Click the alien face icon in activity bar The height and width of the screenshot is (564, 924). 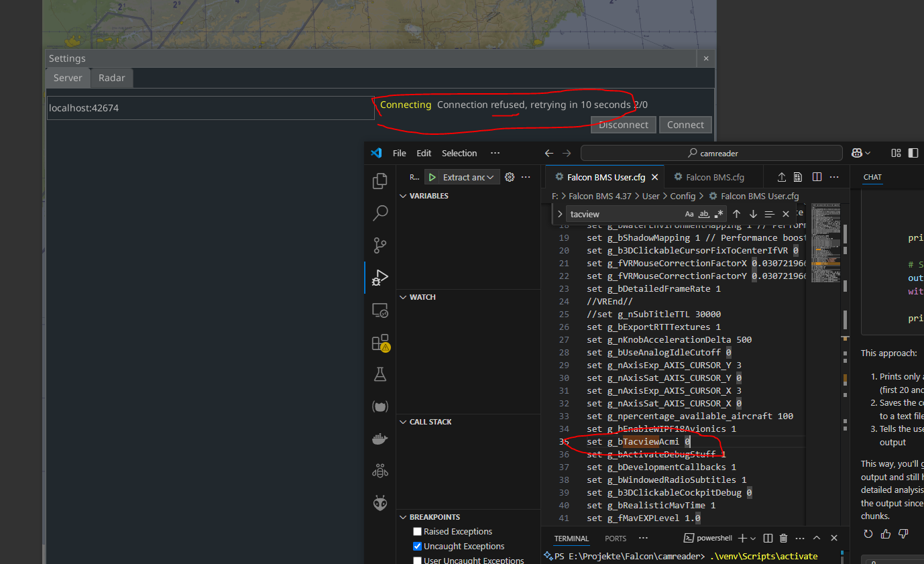coord(380,503)
